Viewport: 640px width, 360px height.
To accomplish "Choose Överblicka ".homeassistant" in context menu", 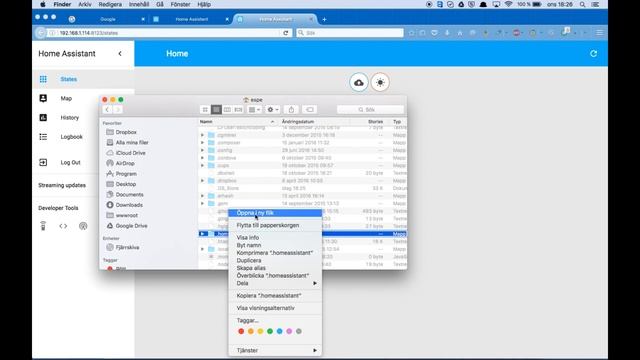I will tap(275, 276).
